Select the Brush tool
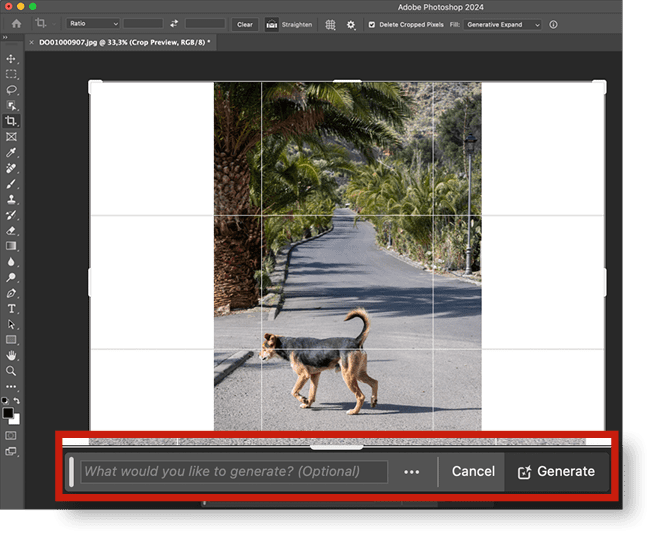Viewport: 652px width, 536px height. (11, 184)
